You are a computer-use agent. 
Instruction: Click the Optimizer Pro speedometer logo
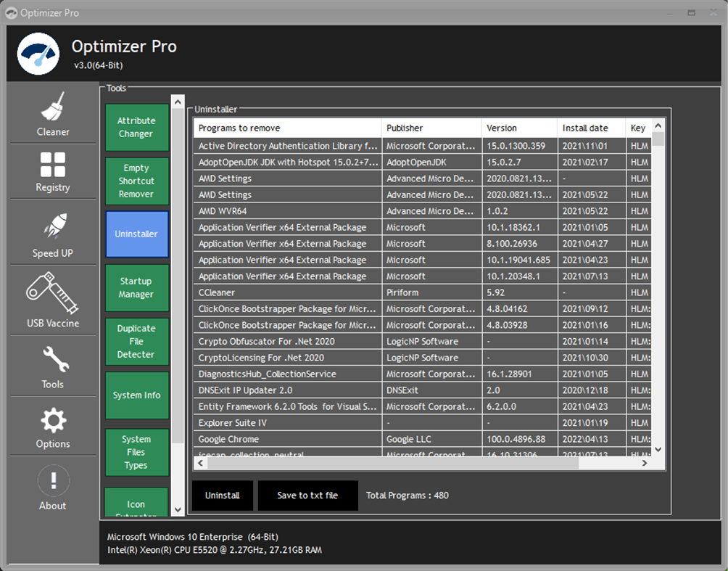coord(38,54)
